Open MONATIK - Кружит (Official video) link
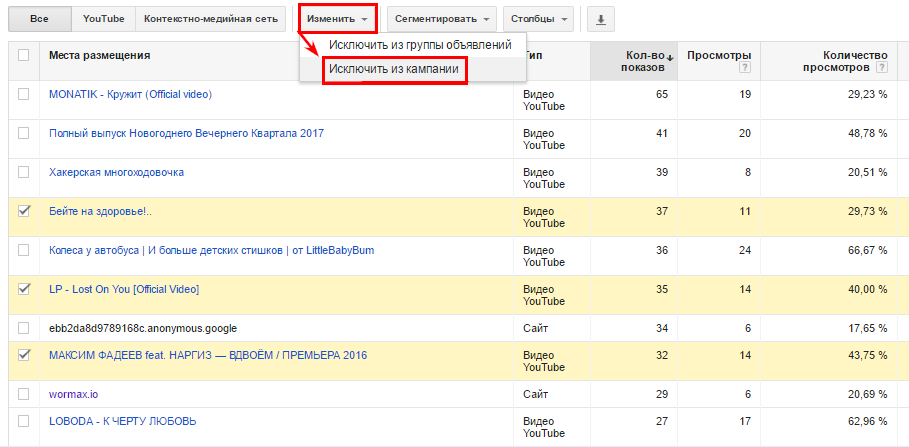 point(130,95)
